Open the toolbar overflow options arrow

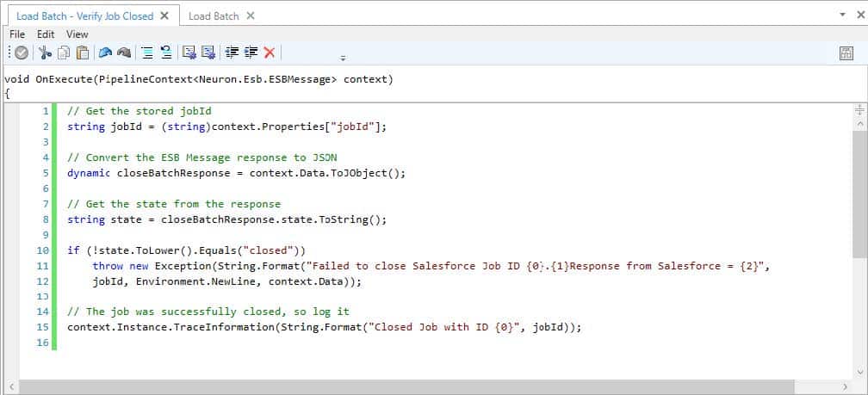(343, 59)
